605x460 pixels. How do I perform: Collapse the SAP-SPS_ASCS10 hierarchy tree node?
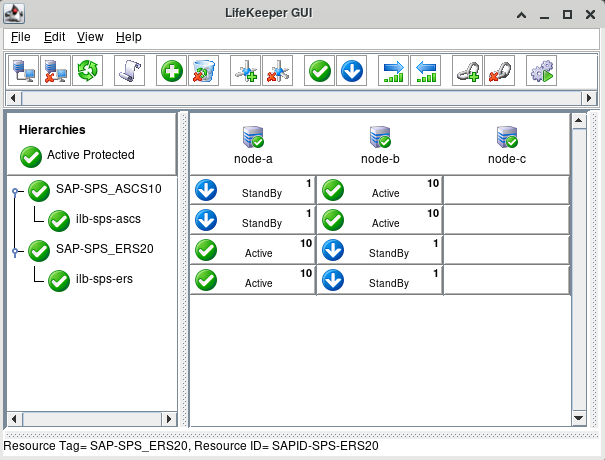tap(13, 190)
